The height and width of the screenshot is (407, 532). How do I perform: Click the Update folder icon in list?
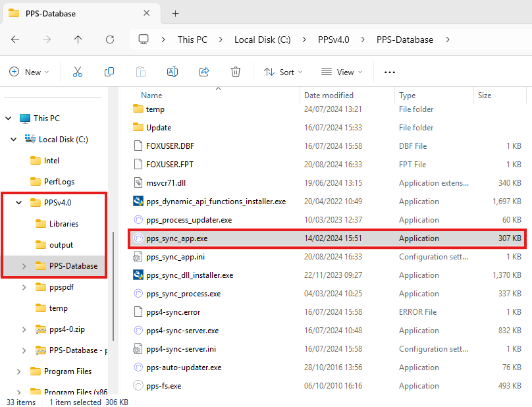point(138,127)
